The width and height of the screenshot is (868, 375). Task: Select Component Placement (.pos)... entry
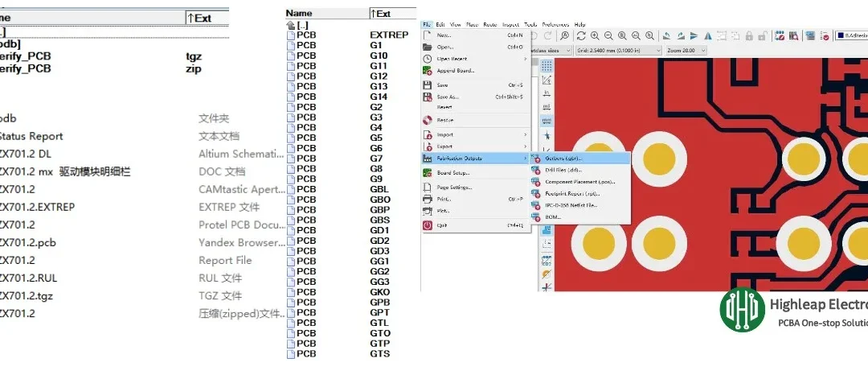tap(580, 182)
